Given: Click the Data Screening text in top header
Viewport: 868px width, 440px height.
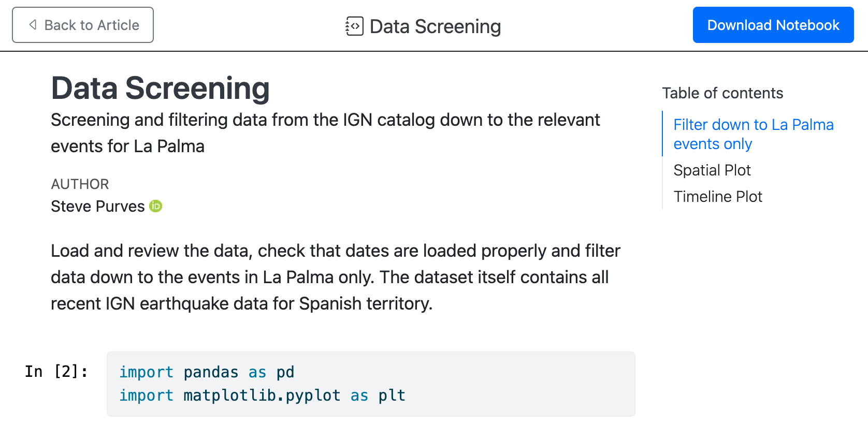Looking at the screenshot, I should 435,26.
